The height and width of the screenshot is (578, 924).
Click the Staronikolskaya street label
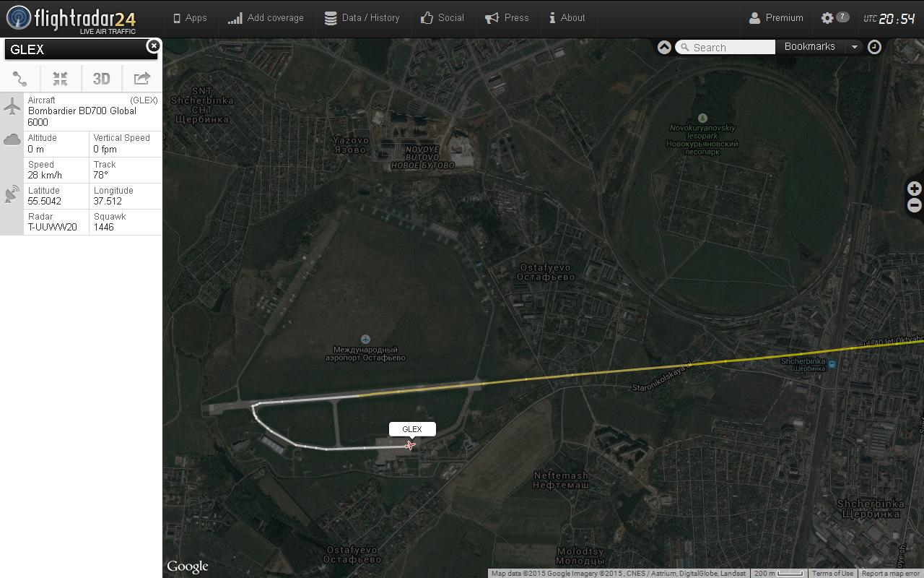(662, 376)
